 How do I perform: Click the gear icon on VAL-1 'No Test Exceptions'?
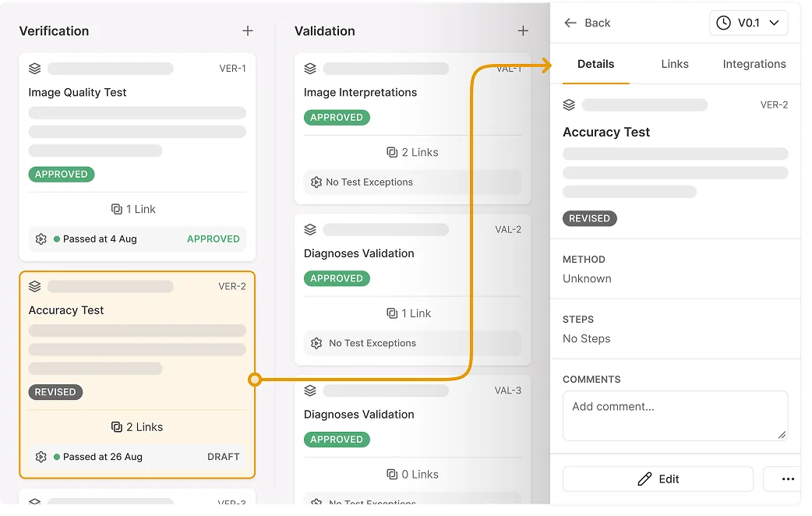click(316, 182)
